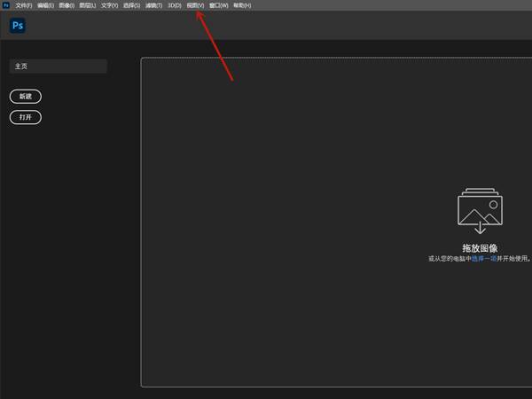Viewport: 532px width, 399px height.
Task: Open the 文件(F) File menu
Action: coord(24,5)
